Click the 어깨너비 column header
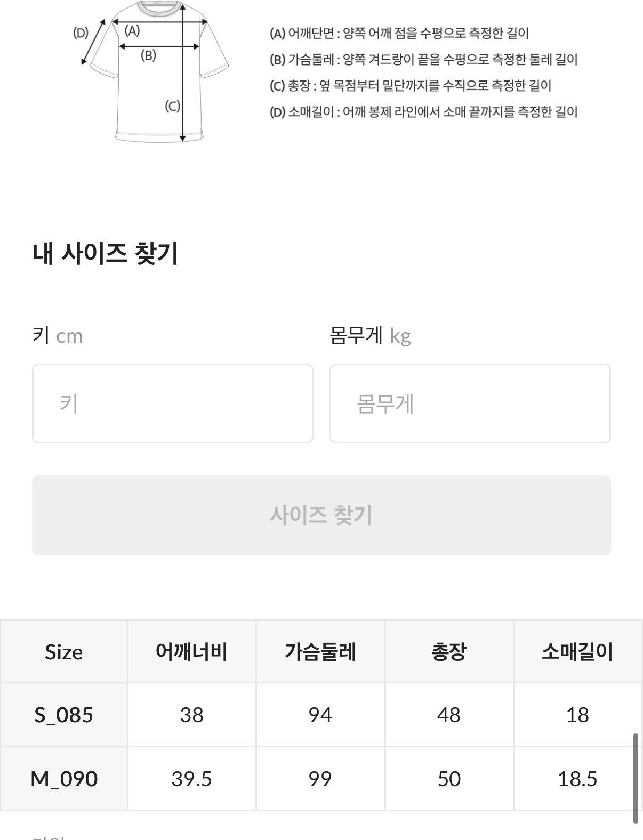 click(x=191, y=651)
